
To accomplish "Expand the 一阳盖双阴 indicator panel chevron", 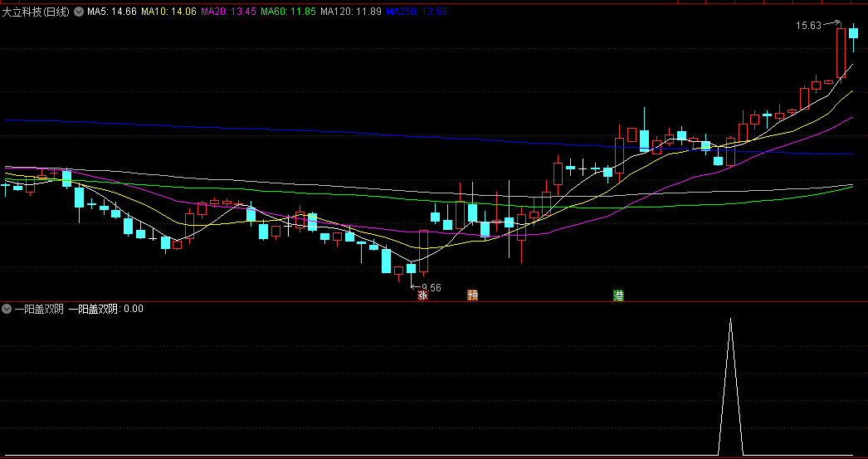I will coord(7,309).
